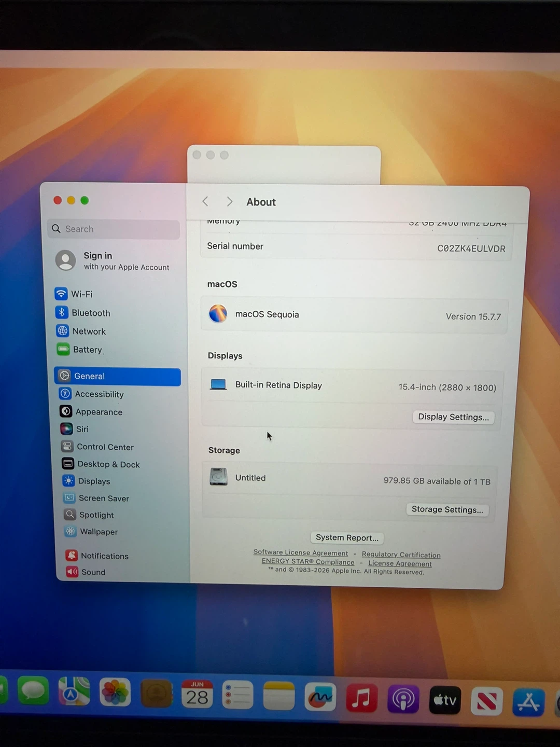Click the Built-in Retina Display laptop icon
The image size is (560, 747).
pos(218,384)
